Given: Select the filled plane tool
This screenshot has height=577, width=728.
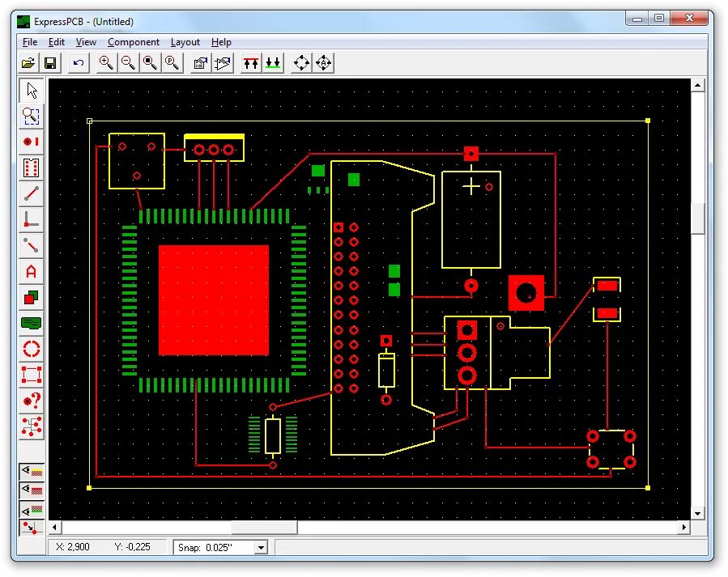Looking at the screenshot, I should [x=32, y=323].
